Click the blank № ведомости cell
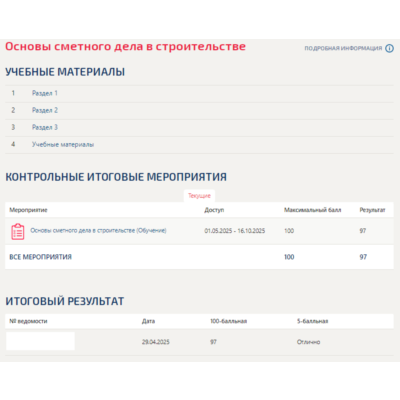The height and width of the screenshot is (400, 400). [40, 341]
